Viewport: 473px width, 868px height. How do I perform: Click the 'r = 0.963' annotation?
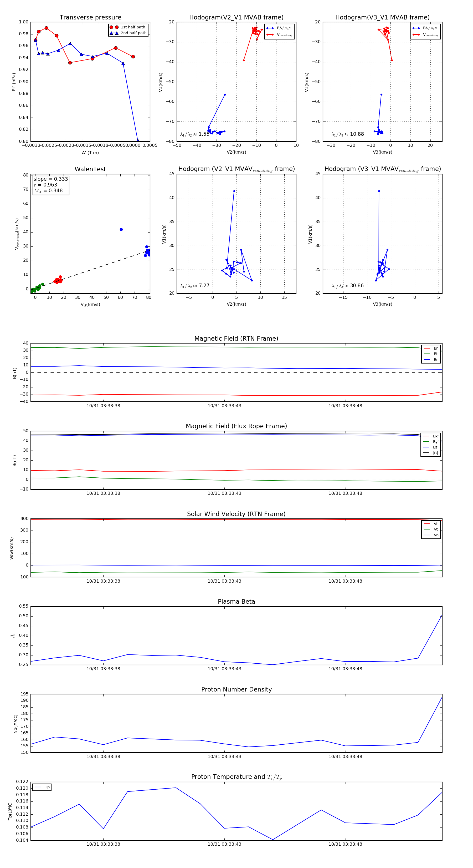click(45, 185)
